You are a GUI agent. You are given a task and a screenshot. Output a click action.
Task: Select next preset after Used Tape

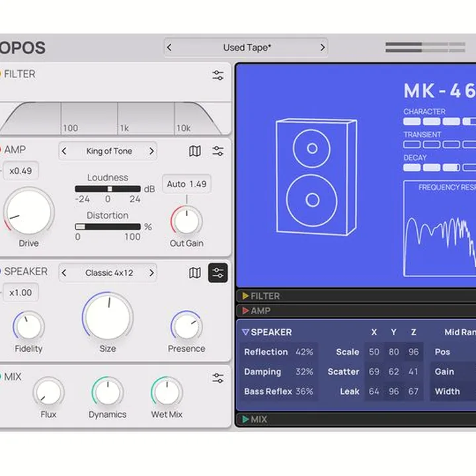pos(323,48)
